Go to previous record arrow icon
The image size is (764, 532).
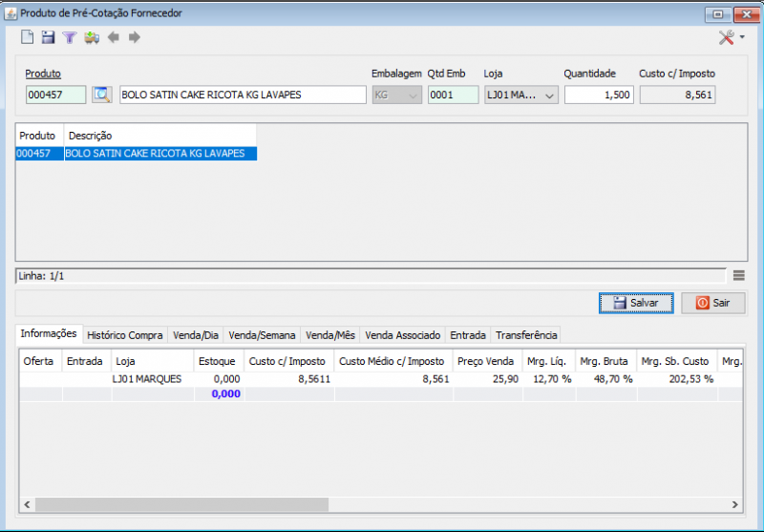114,37
